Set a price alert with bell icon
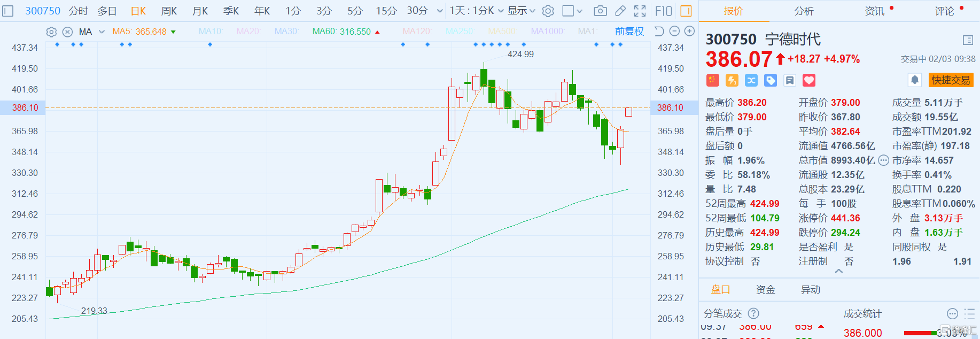Image resolution: width=980 pixels, height=339 pixels. tap(915, 80)
